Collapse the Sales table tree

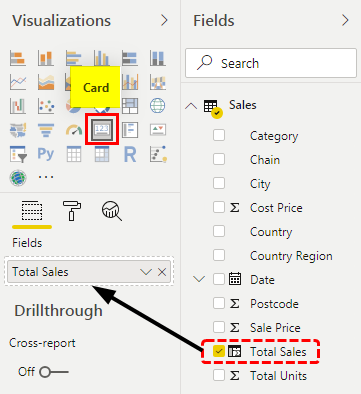pos(191,106)
